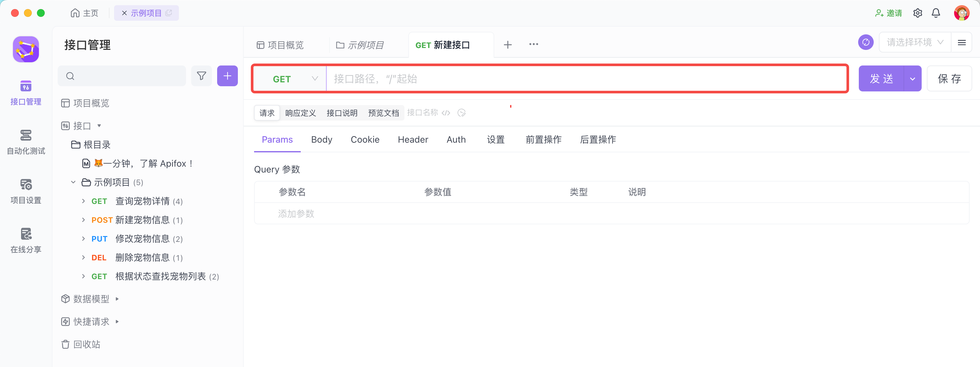Click the purple plus add button

[x=227, y=76]
